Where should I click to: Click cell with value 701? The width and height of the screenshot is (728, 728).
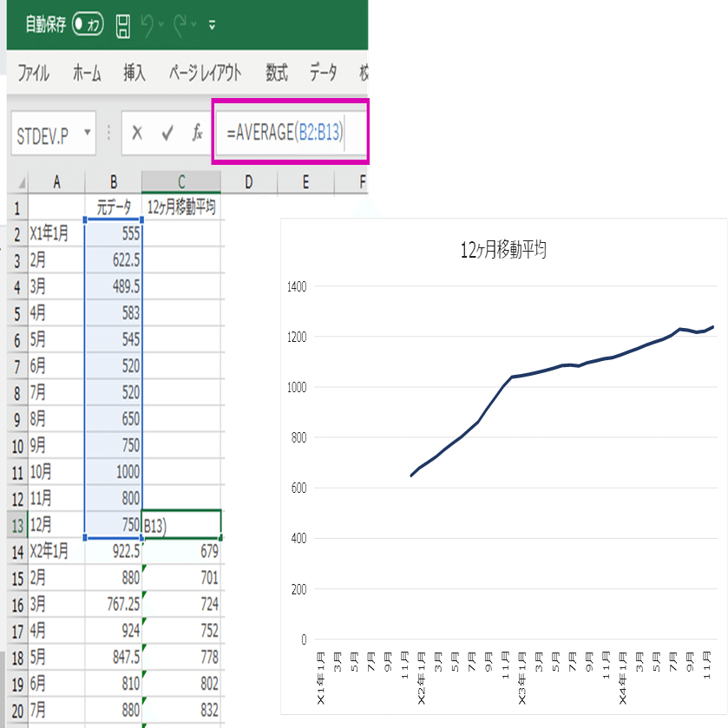tap(181, 578)
